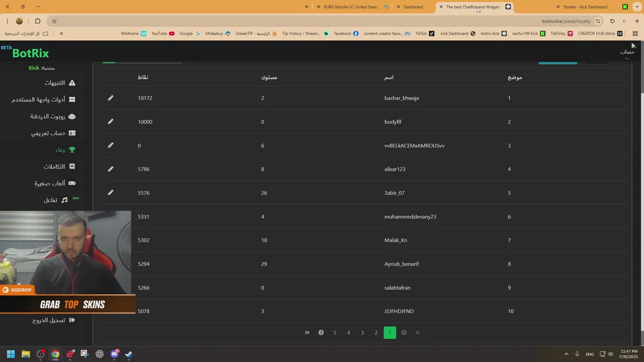Screen dimensions: 644x362
Task: Expand bookmarks overflow chevron
Action: point(61,34)
